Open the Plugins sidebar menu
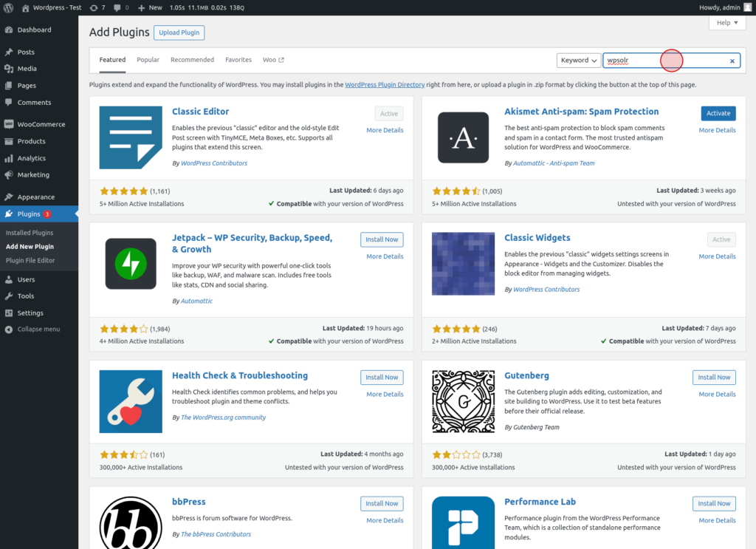 click(x=39, y=214)
